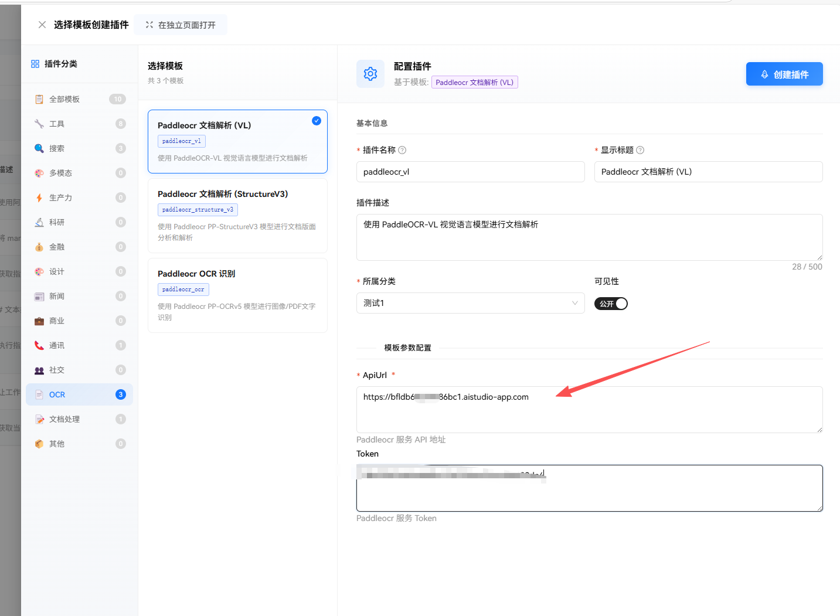Click the 创建插件 button
This screenshot has height=616, width=840.
point(784,74)
